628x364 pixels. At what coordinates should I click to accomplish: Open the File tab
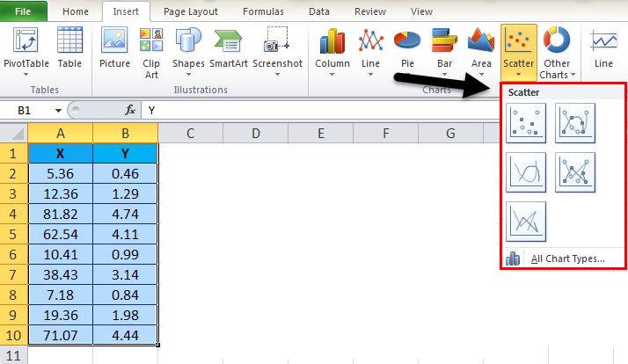[23, 11]
